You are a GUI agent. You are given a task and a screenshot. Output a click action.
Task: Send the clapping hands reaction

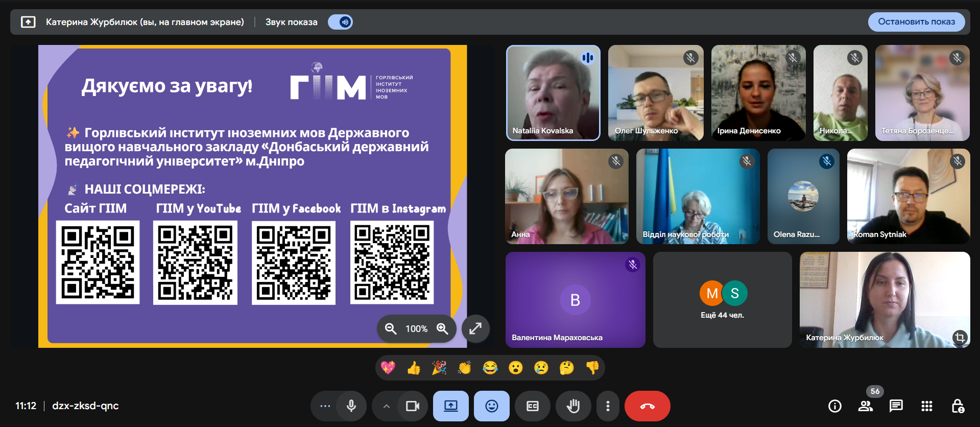pyautogui.click(x=465, y=368)
